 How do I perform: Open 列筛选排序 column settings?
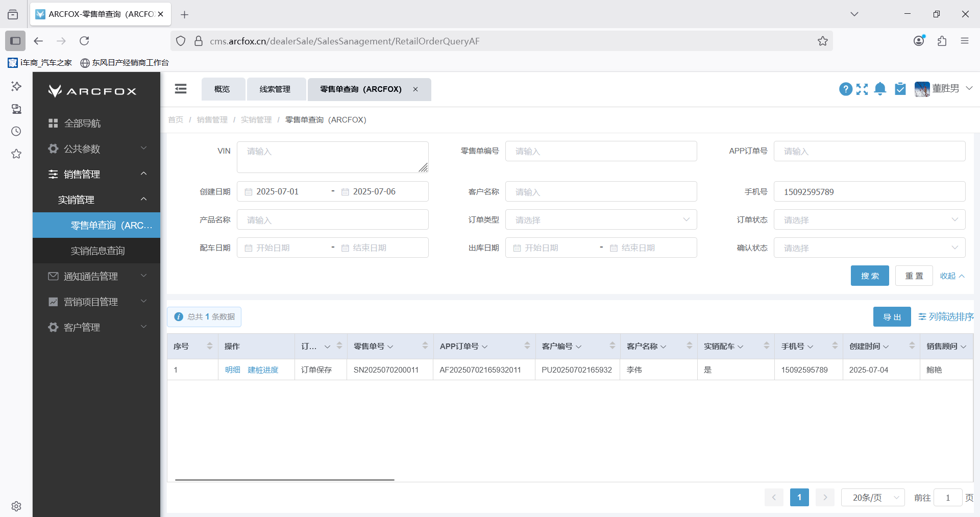[946, 317]
